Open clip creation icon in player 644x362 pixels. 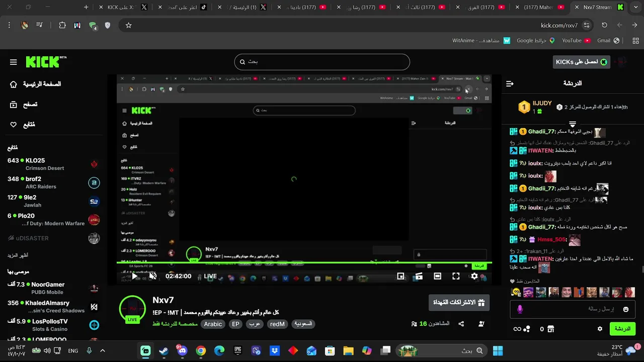(x=419, y=276)
